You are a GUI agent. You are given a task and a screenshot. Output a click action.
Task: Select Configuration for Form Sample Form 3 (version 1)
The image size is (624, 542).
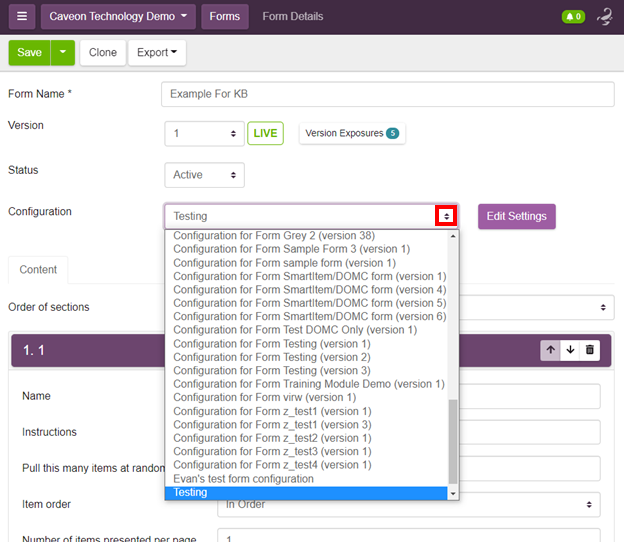pos(306,249)
